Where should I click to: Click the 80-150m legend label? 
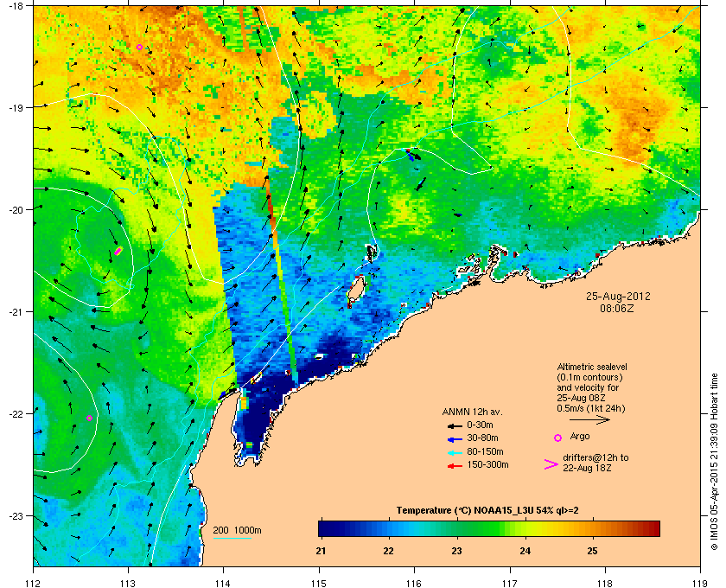pos(485,451)
